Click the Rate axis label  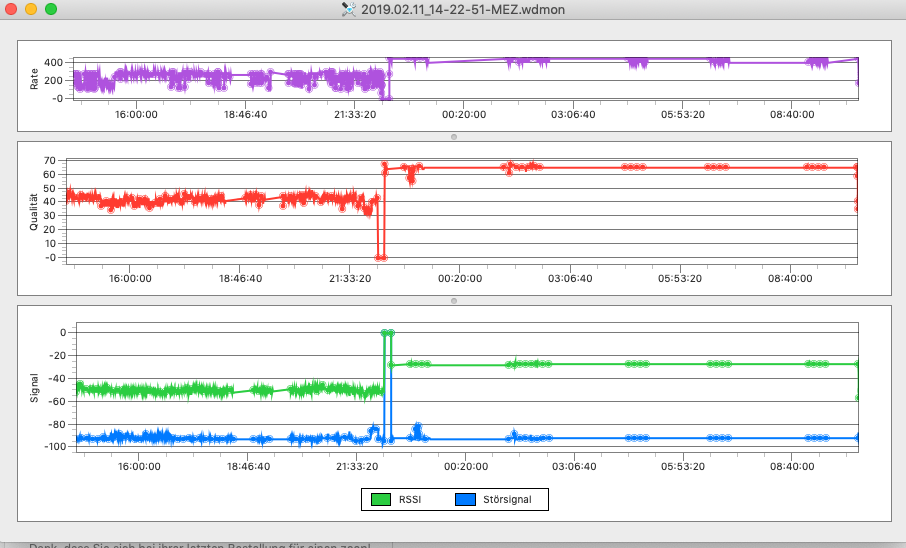pos(35,78)
